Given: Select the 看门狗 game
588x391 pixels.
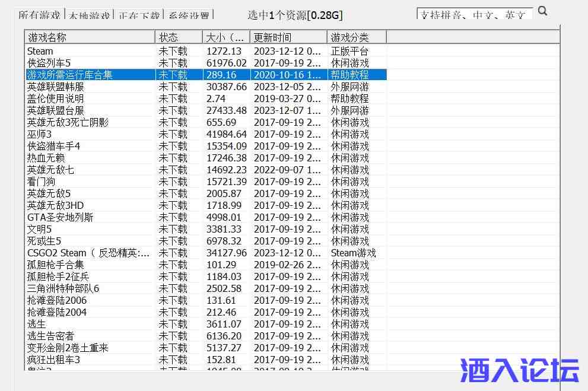Looking at the screenshot, I should 205,182.
